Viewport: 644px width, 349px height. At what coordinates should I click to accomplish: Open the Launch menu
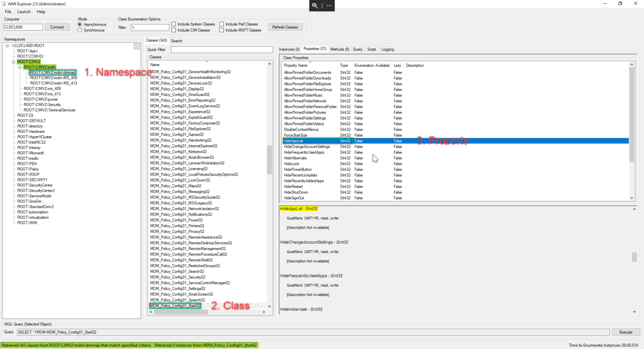tap(23, 11)
